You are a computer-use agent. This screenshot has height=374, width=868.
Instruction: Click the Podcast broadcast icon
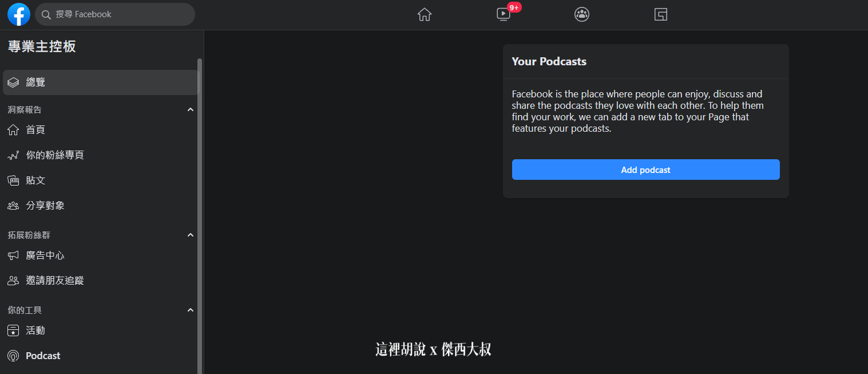[x=13, y=356]
